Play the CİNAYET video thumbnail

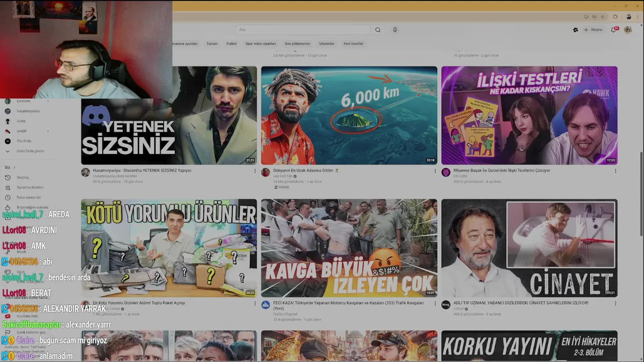coord(529,248)
